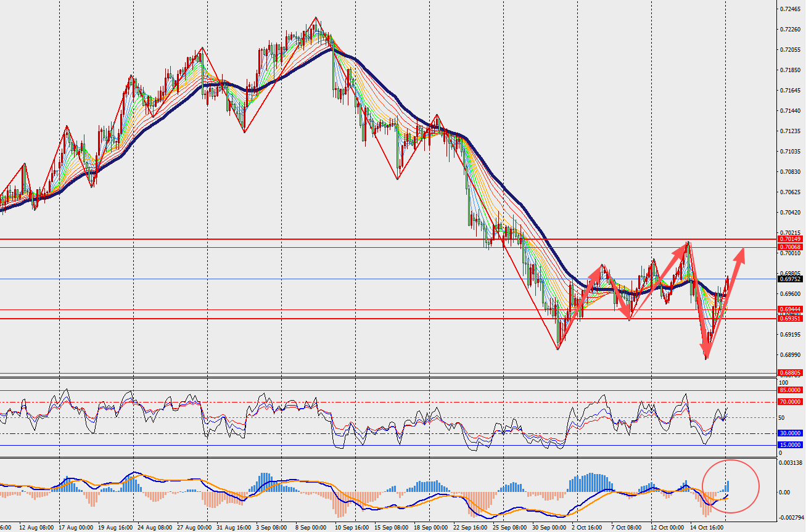Viewport: 806px width, 532px height.
Task: Click the red 0.69444 level price tag
Action: 790,309
